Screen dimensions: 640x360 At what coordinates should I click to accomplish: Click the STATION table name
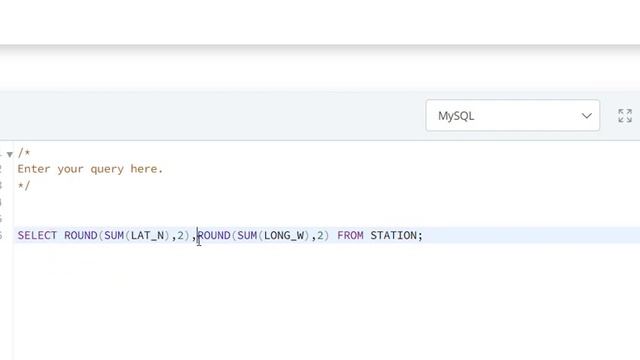coord(393,236)
